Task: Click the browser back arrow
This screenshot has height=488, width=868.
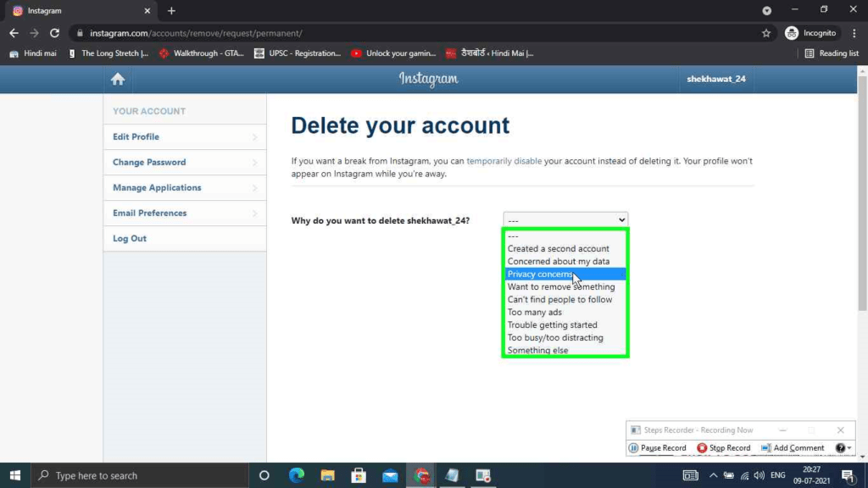Action: (14, 33)
